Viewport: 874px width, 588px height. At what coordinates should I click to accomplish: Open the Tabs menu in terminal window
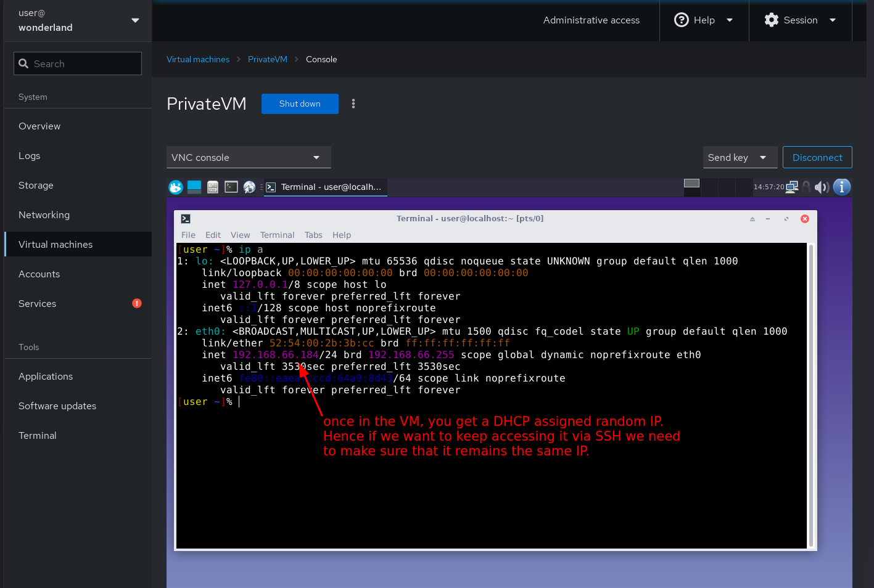[x=313, y=235]
